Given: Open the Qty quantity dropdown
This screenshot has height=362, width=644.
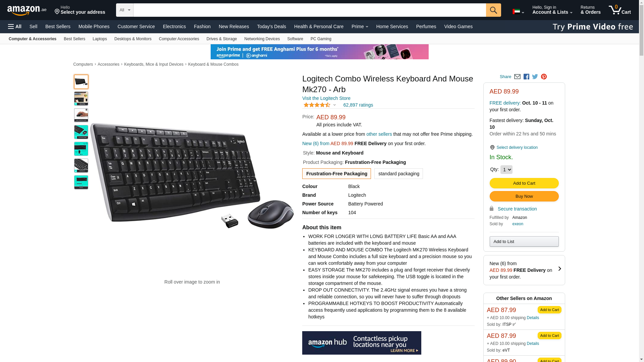Looking at the screenshot, I should click(506, 170).
